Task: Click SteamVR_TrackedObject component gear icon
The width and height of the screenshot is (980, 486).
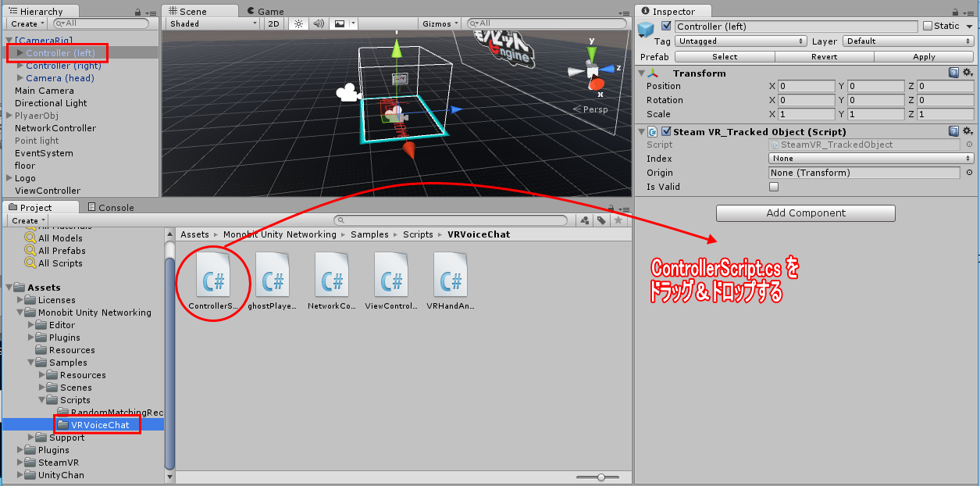Action: tap(968, 131)
